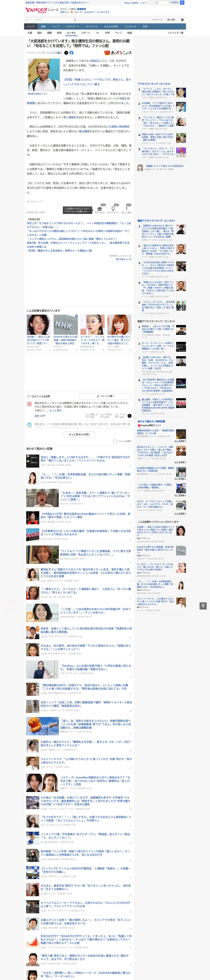Click the キーワードを入力 search field
The width and height of the screenshot is (210, 980).
pyautogui.click(x=49, y=20)
